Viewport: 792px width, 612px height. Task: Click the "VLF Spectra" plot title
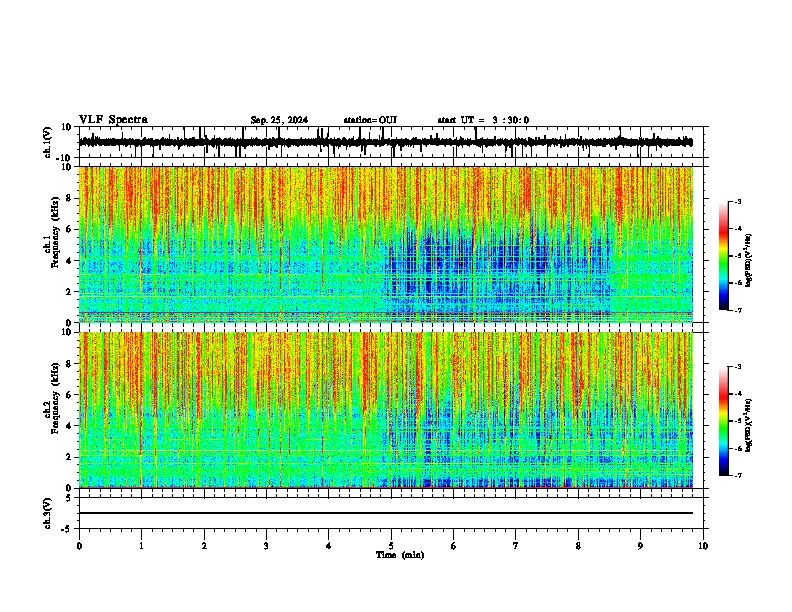pos(113,120)
